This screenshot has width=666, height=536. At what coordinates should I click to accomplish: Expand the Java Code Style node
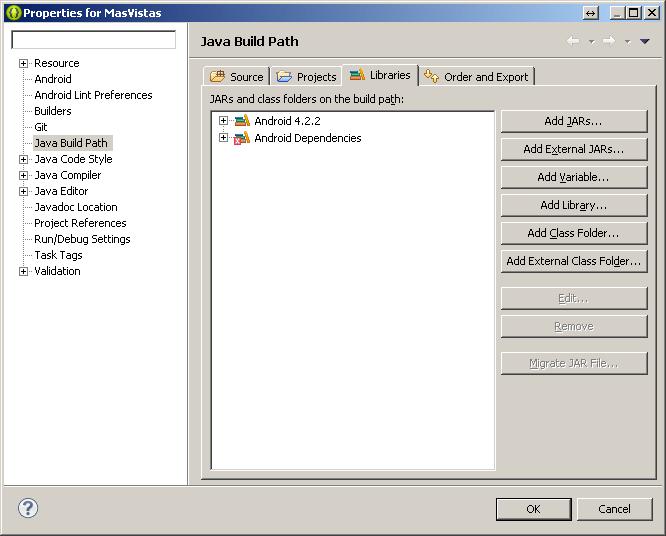[23, 160]
